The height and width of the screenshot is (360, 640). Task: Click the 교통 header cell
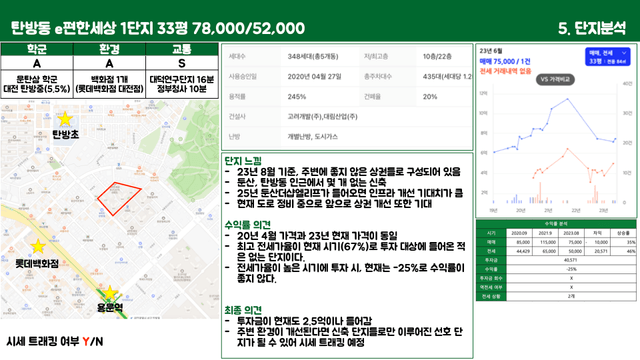[x=182, y=49]
